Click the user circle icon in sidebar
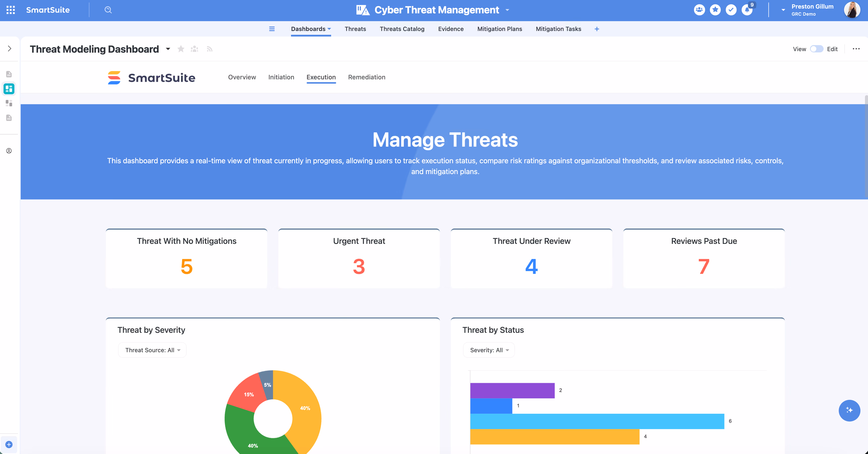Screen dimensions: 868x454 click(x=9, y=151)
